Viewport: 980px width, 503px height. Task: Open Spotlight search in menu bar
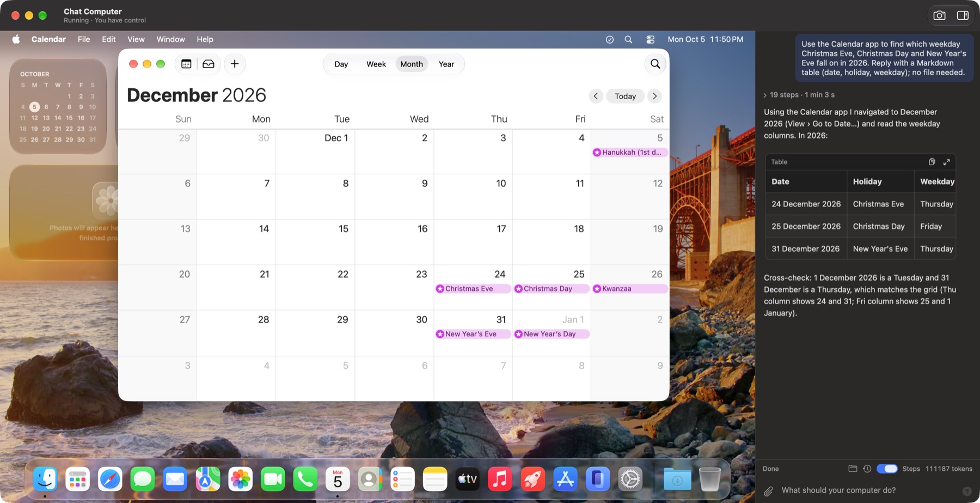click(x=628, y=39)
